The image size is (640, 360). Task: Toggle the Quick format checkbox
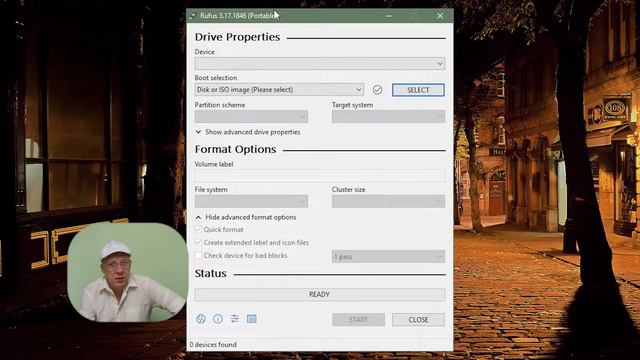tap(198, 229)
